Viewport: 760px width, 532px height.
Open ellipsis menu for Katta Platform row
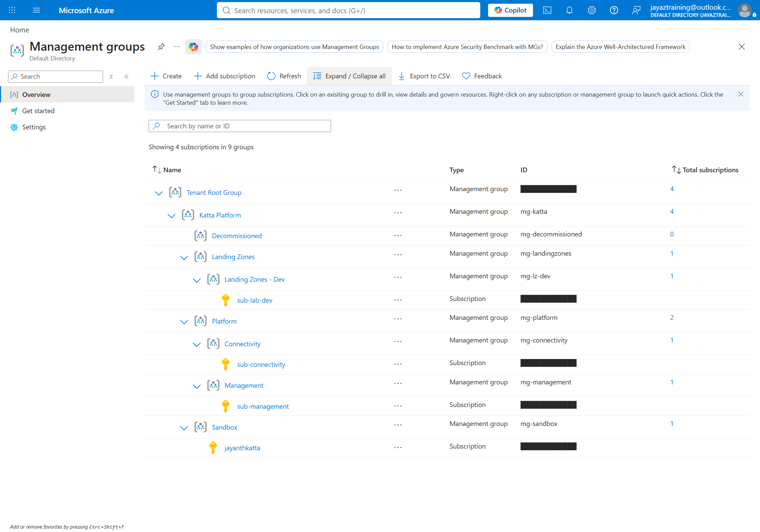click(398, 213)
